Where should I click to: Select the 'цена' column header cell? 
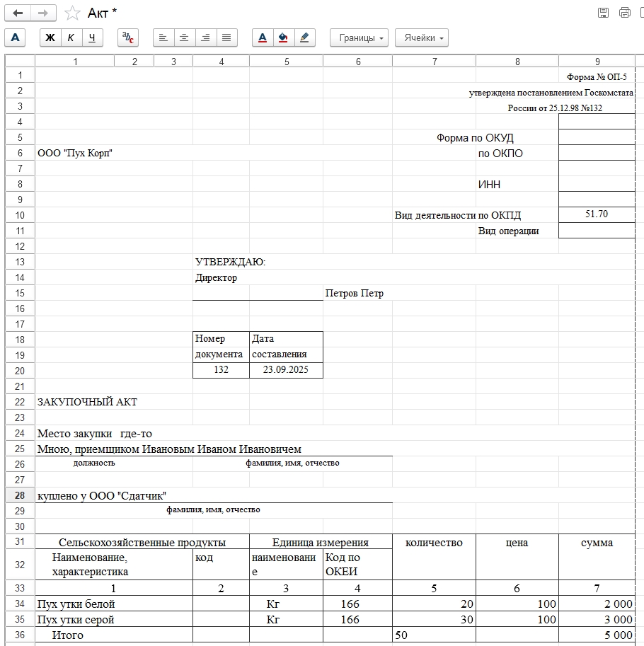pos(517,557)
